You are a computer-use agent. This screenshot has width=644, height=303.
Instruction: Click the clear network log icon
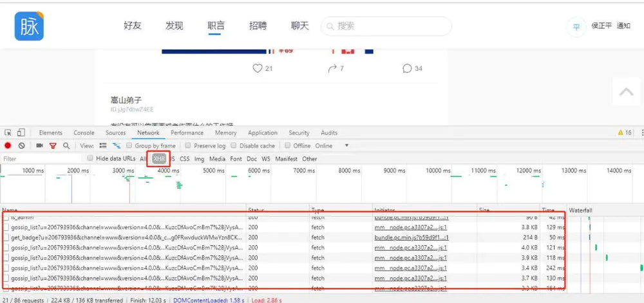[x=22, y=145]
